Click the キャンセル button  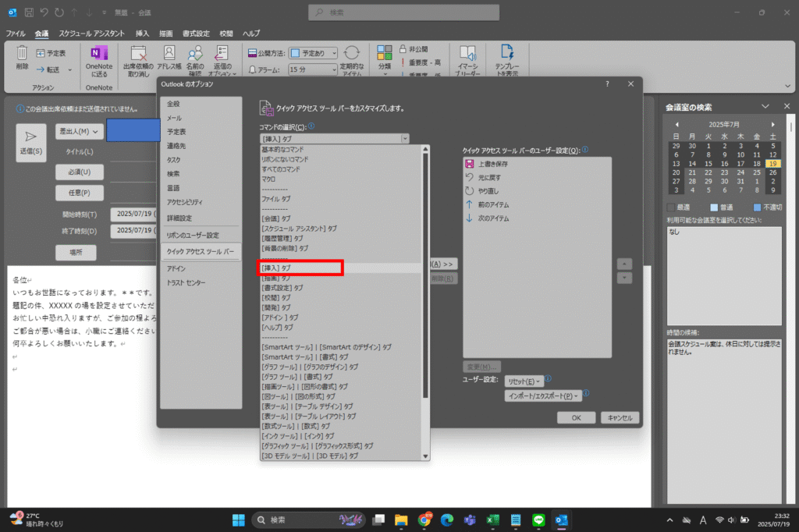tap(620, 418)
